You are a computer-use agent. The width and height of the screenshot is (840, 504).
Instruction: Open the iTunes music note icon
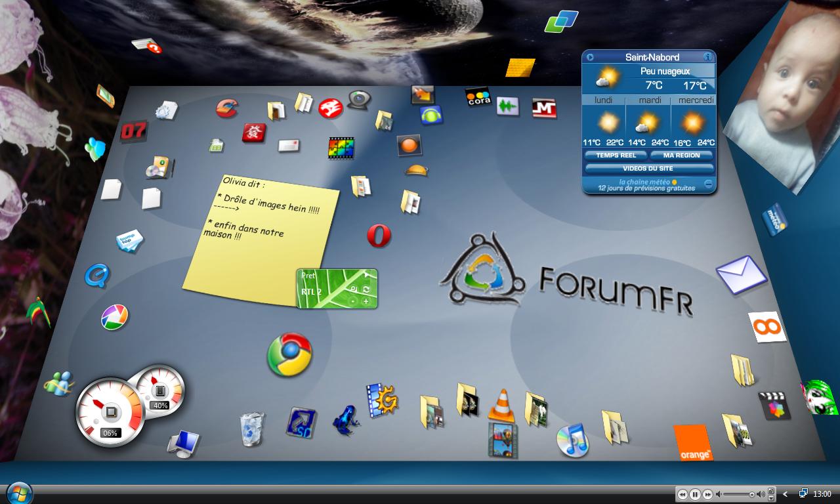pos(573,440)
